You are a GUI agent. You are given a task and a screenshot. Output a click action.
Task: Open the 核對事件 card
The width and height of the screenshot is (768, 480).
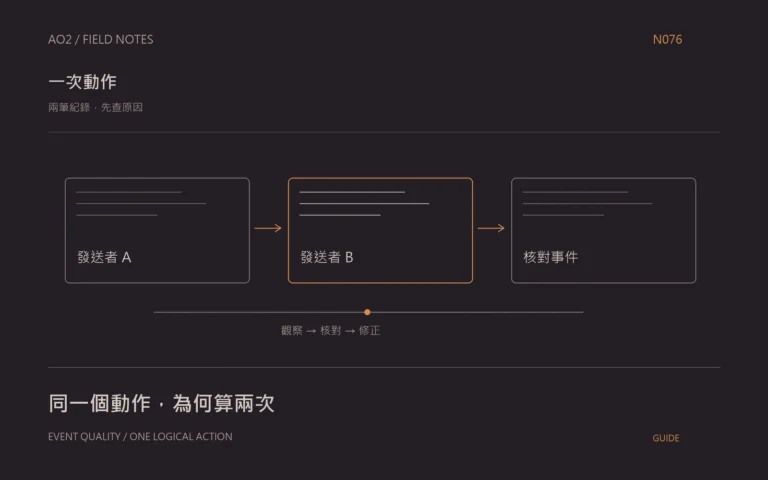coord(603,230)
